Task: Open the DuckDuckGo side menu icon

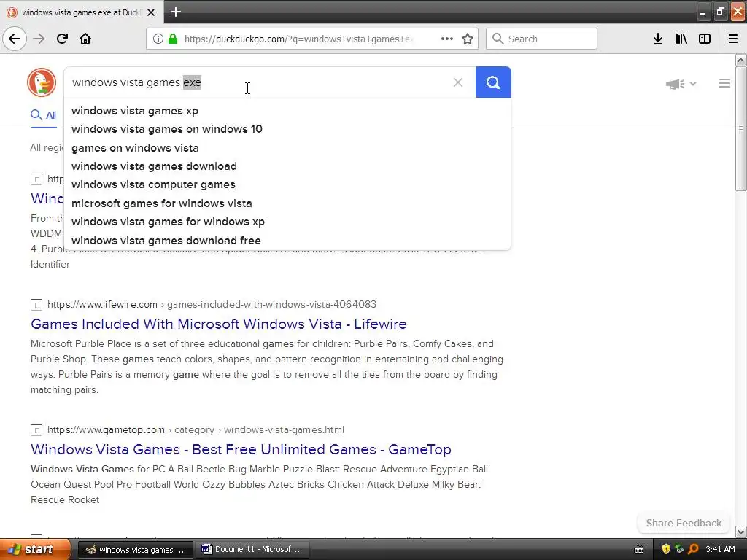Action: 724,83
